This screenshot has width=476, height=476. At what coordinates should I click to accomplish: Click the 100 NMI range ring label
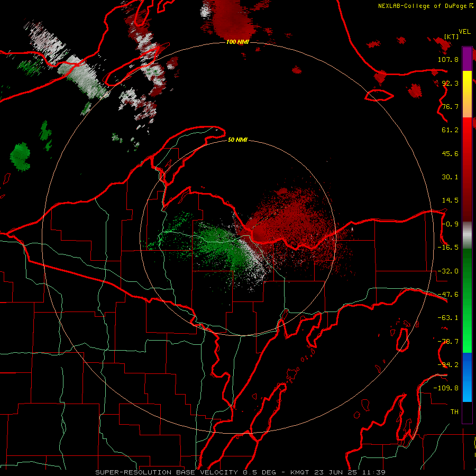[x=237, y=42]
